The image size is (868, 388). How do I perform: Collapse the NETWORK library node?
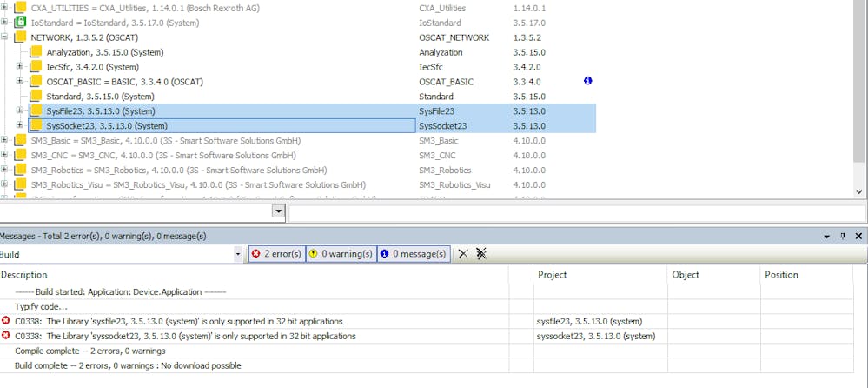[x=5, y=37]
